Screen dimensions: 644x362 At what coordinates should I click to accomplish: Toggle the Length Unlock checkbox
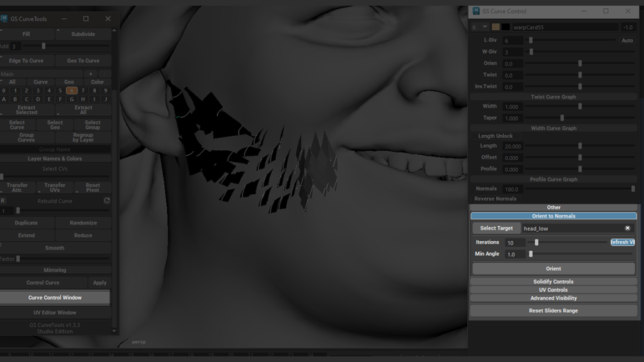(x=495, y=136)
